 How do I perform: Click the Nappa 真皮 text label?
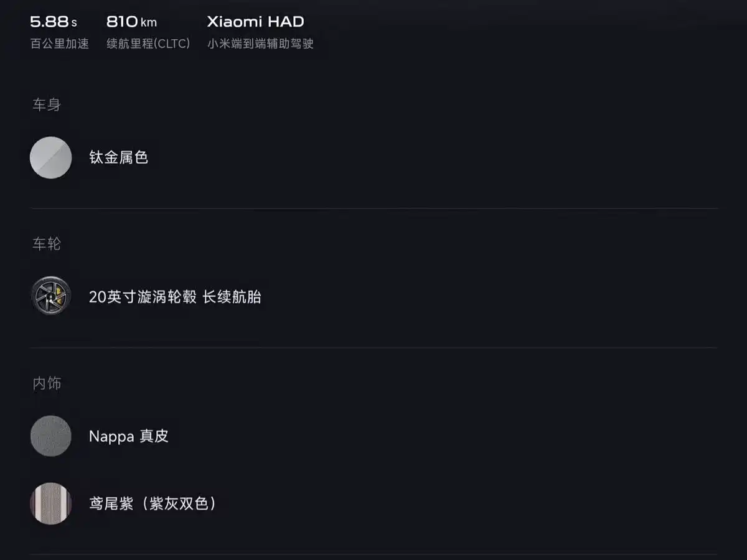129,436
